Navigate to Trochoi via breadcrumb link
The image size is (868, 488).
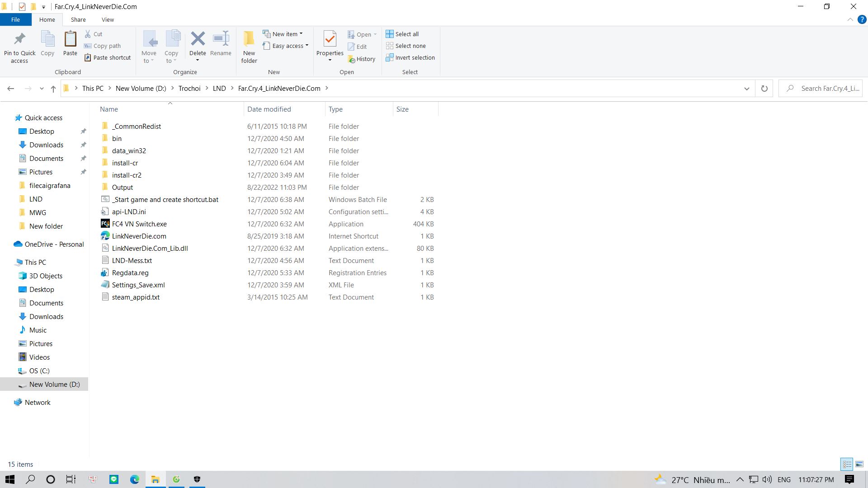click(x=189, y=88)
